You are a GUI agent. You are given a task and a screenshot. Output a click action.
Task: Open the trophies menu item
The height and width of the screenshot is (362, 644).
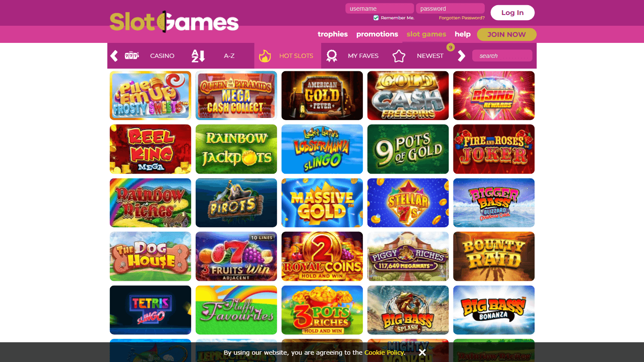(333, 34)
